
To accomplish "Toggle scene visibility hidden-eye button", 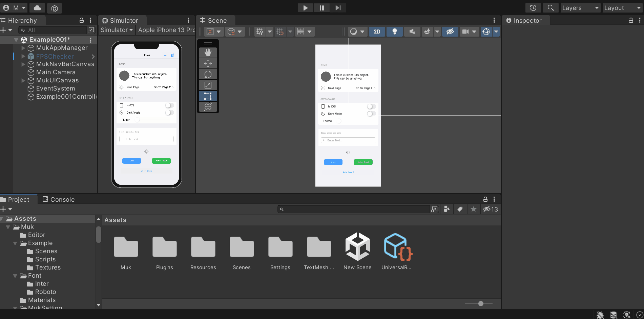I will click(x=450, y=32).
